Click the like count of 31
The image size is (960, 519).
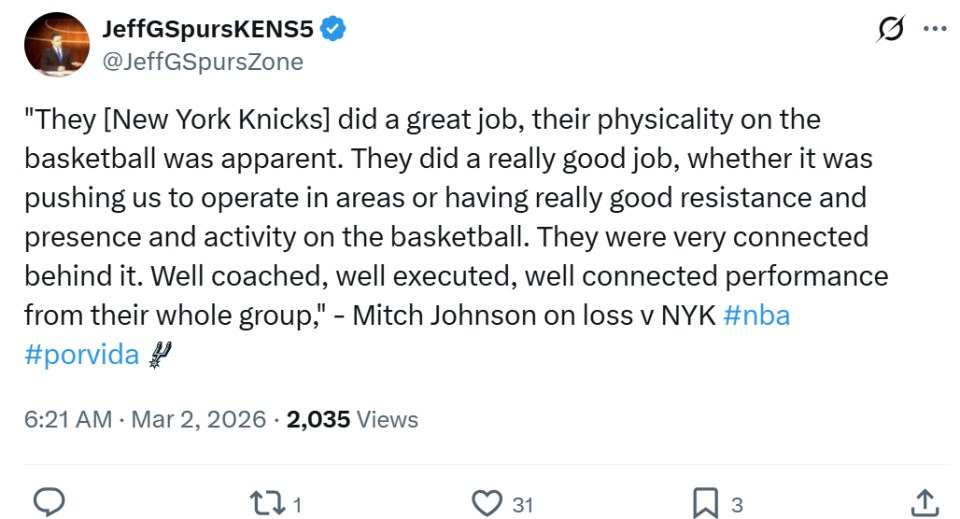coord(522,504)
